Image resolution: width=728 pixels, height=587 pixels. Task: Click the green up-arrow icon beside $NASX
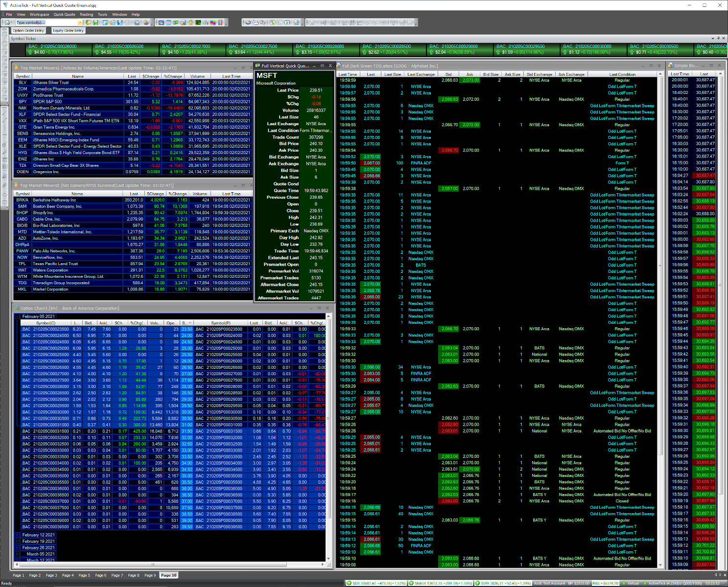[x=411, y=583]
